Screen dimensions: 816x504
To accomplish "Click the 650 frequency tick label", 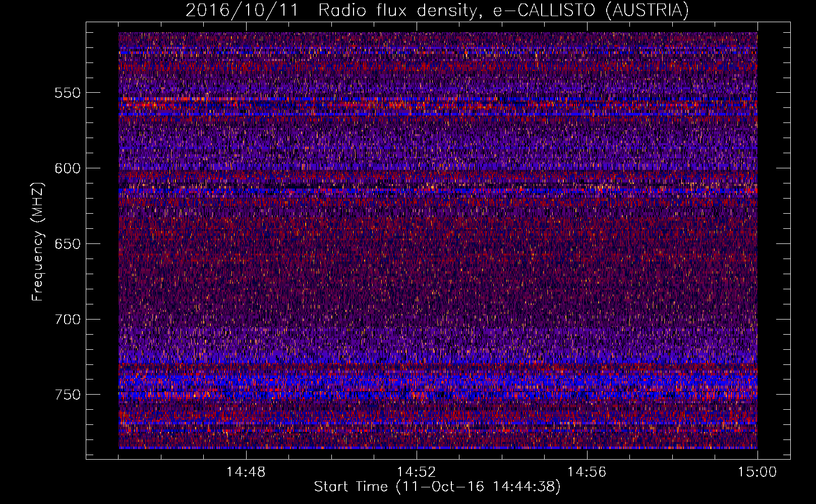I will [68, 244].
